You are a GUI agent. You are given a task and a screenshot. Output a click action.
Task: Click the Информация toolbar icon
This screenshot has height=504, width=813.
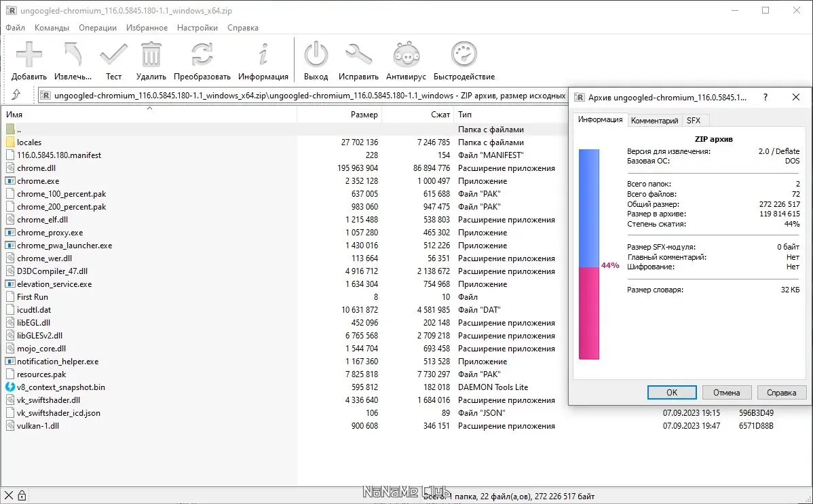(x=263, y=58)
